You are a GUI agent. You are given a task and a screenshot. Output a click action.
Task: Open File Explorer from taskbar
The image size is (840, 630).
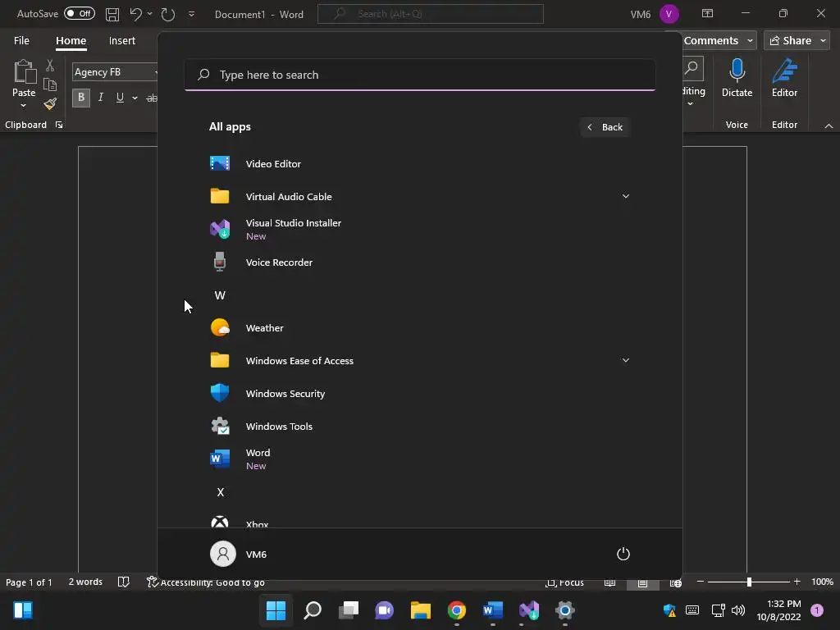[421, 610]
